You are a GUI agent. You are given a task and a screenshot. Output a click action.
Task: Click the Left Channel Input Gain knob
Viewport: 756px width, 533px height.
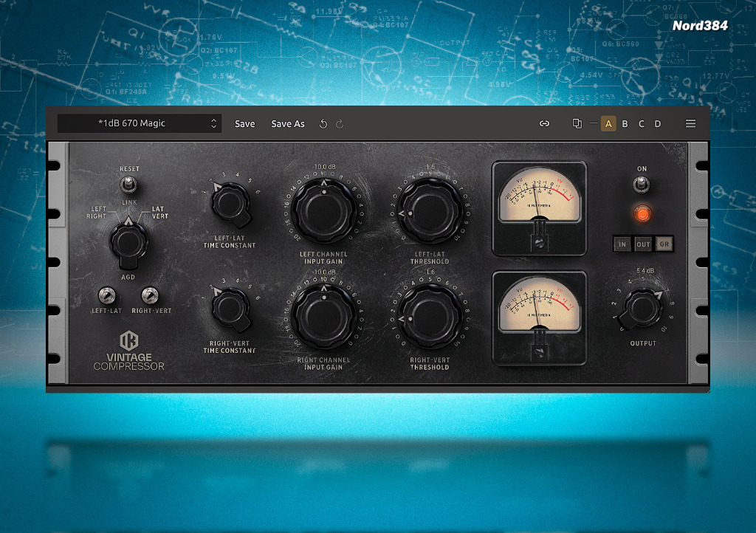pyautogui.click(x=323, y=210)
